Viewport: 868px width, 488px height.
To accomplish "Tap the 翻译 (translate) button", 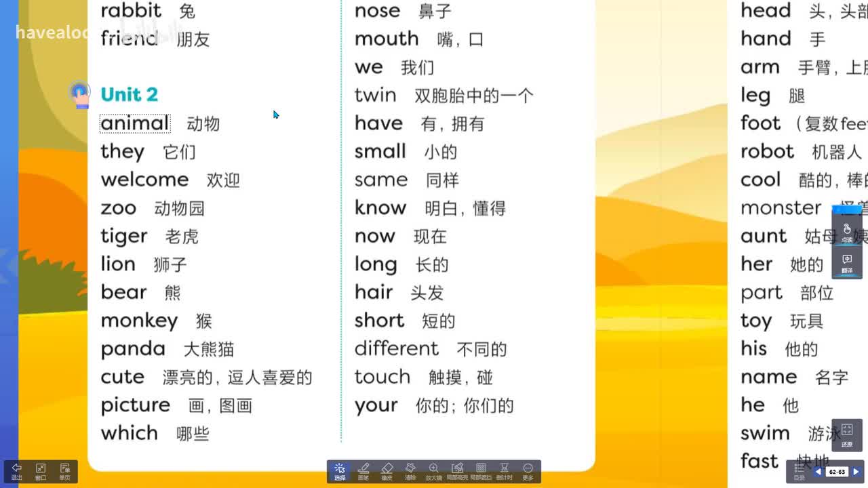I will pyautogui.click(x=847, y=264).
